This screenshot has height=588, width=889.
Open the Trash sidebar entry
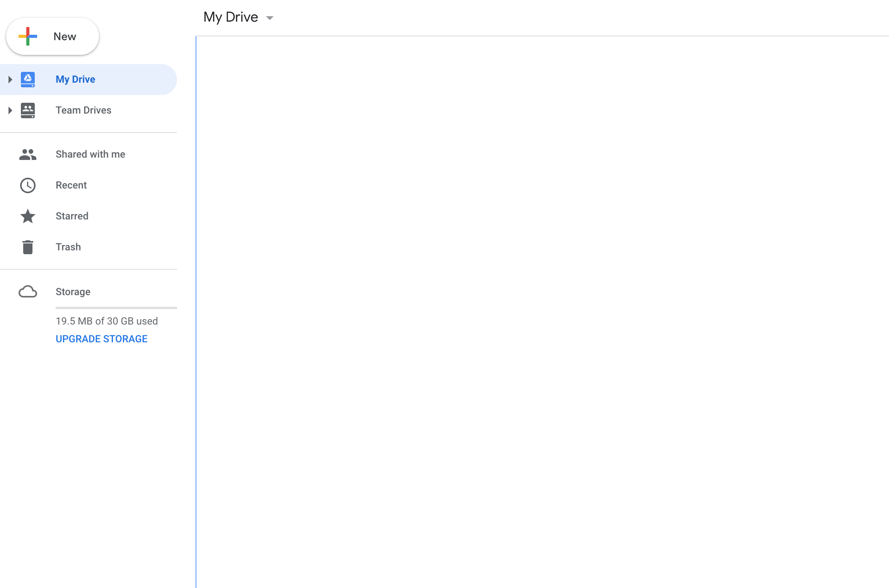[x=68, y=247]
